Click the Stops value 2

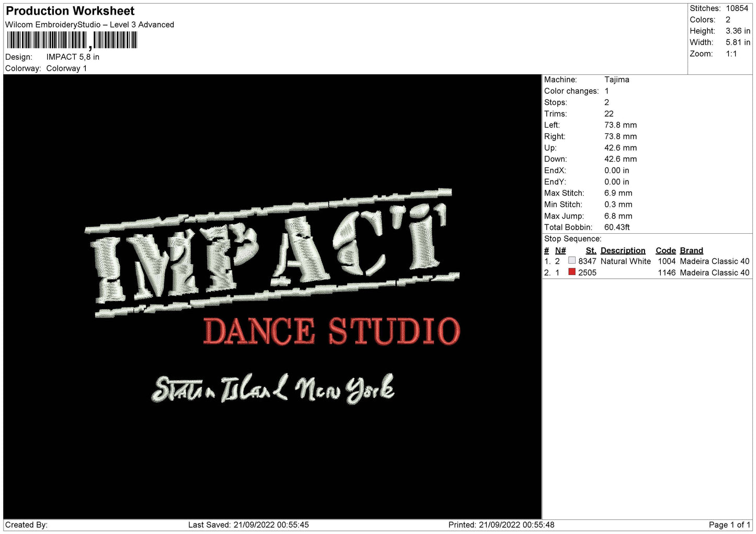coord(607,103)
